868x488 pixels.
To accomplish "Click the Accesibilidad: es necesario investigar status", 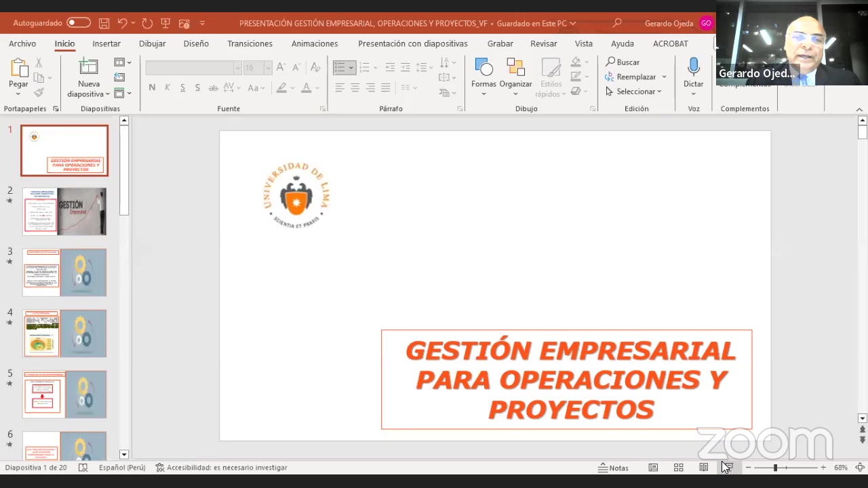I will pyautogui.click(x=221, y=468).
